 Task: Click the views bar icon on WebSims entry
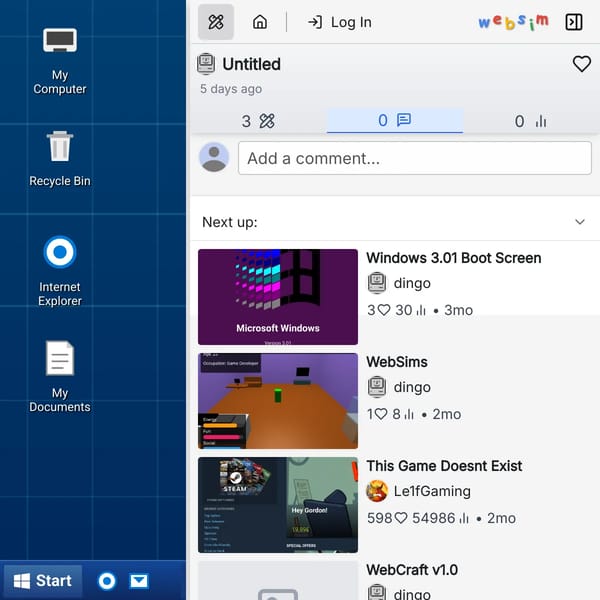(x=409, y=414)
